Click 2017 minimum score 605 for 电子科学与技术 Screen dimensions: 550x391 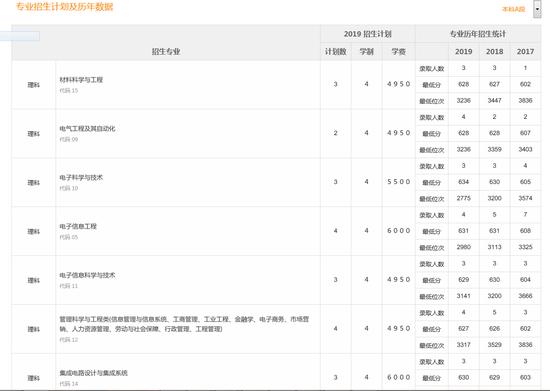coord(525,182)
